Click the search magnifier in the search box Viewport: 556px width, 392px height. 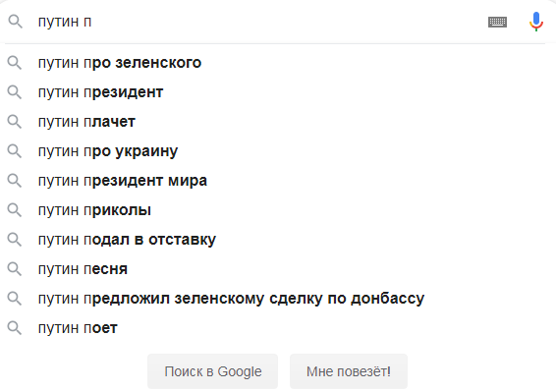tap(16, 22)
